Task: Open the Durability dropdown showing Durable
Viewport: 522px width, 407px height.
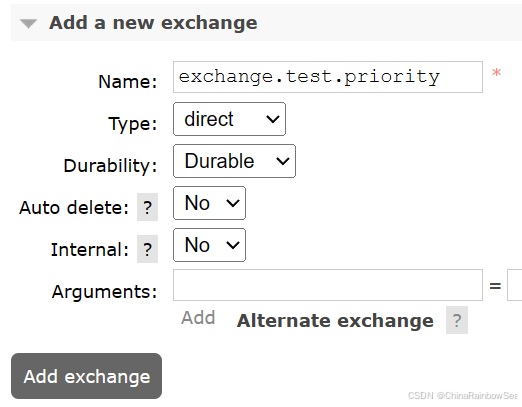Action: [x=234, y=161]
